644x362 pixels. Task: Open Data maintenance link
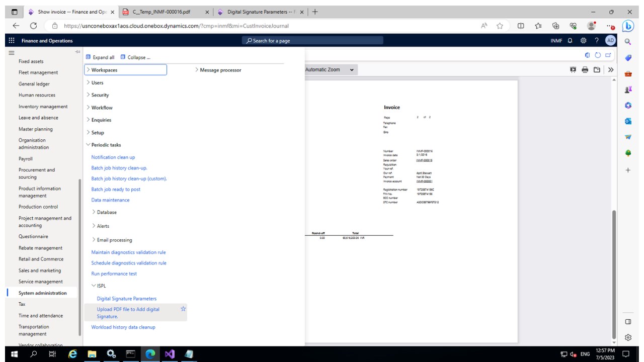coord(110,200)
